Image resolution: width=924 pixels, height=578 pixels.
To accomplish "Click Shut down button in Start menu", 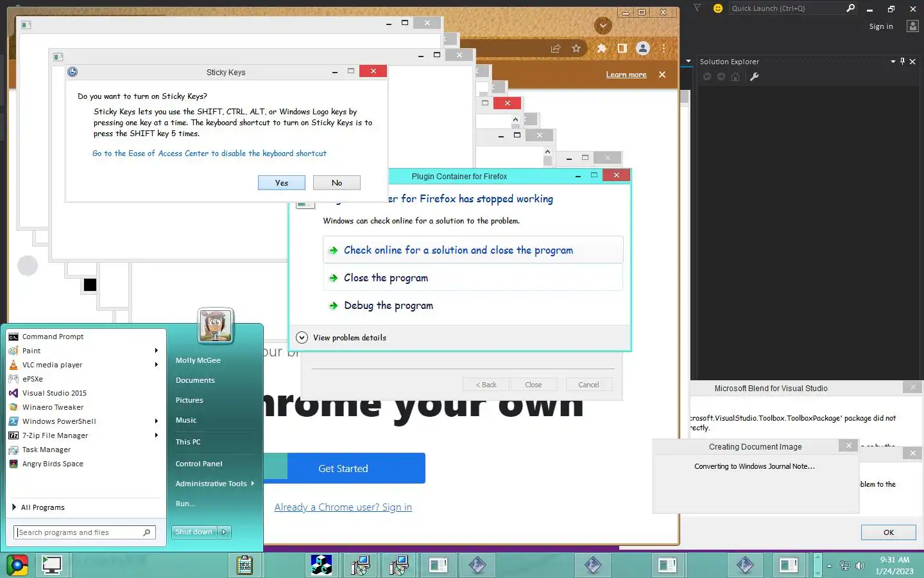I will (194, 532).
